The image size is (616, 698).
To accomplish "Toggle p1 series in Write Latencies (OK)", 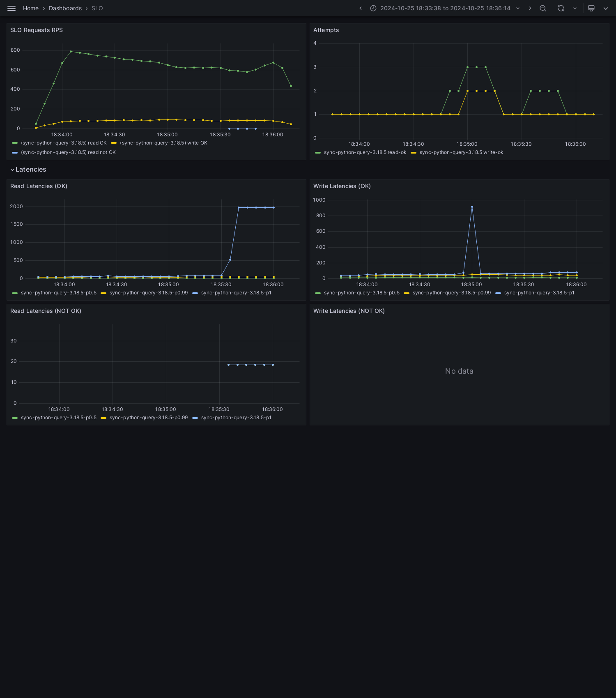I will (539, 293).
